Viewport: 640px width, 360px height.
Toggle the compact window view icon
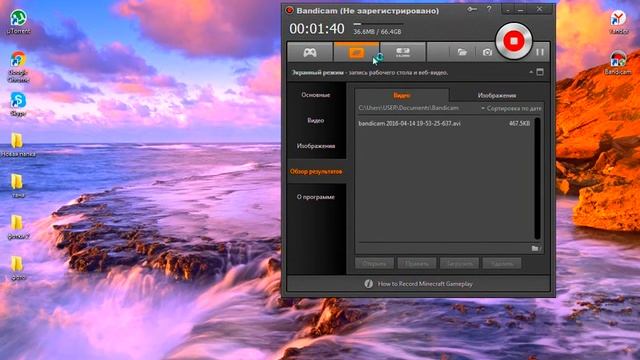point(540,72)
